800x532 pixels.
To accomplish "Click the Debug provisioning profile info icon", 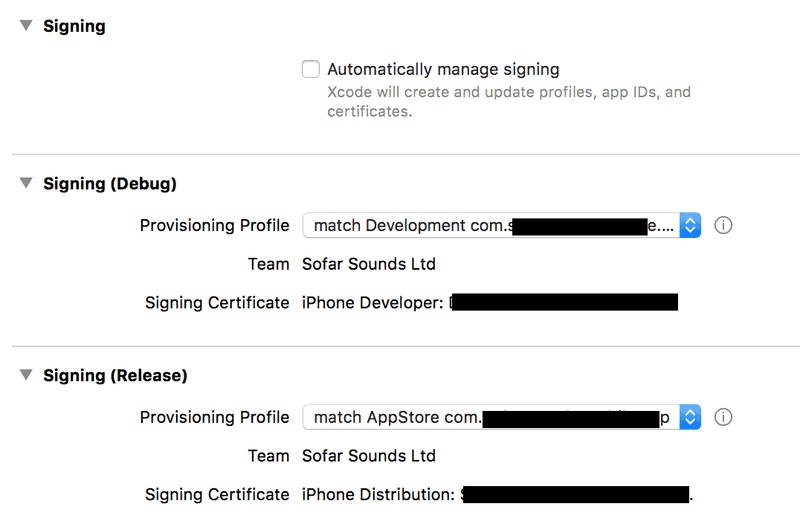I will tap(724, 226).
